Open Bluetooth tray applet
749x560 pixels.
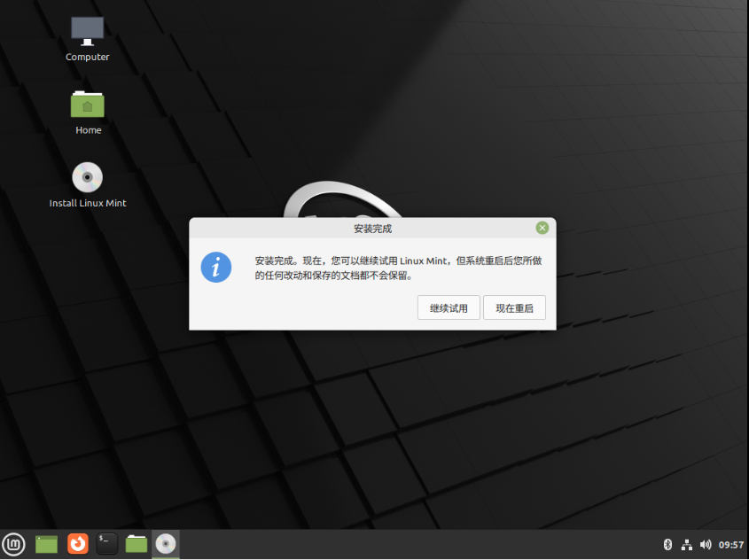667,544
